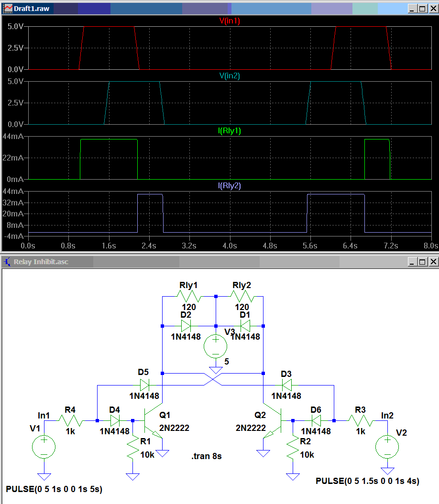The height and width of the screenshot is (504, 439).
Task: Click the 1N4148 label under D5
Action: point(144,396)
